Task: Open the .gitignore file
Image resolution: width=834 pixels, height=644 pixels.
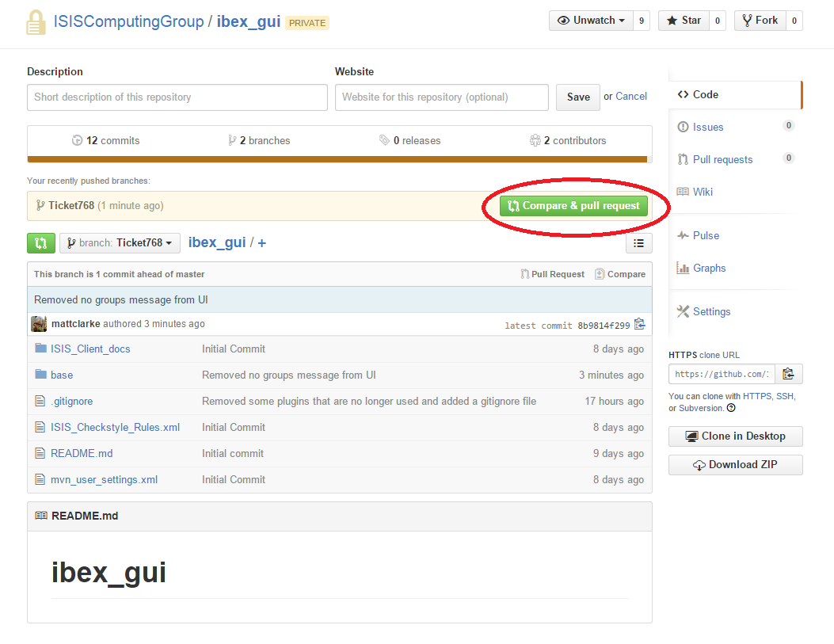Action: tap(72, 401)
